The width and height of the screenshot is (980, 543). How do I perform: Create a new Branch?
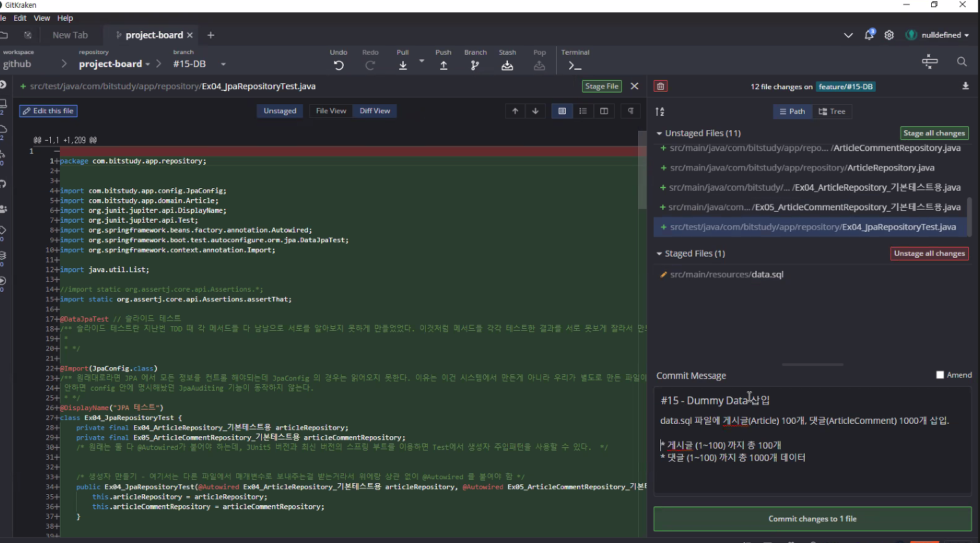[475, 60]
